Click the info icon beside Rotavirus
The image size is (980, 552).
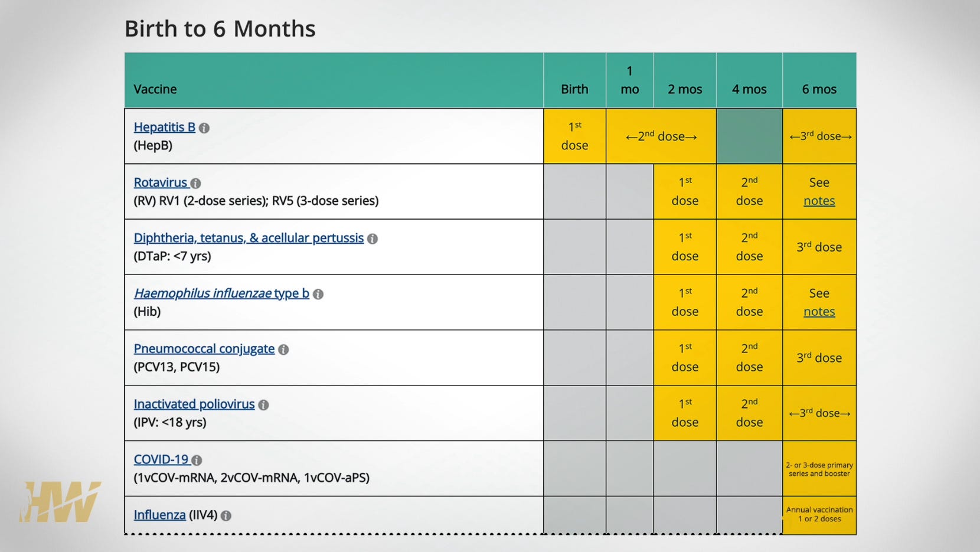click(x=196, y=184)
